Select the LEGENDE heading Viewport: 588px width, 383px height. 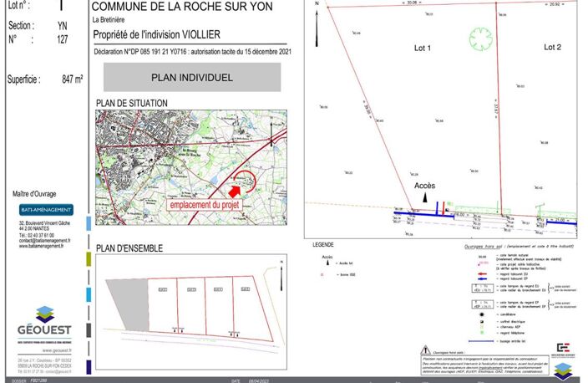pos(323,245)
